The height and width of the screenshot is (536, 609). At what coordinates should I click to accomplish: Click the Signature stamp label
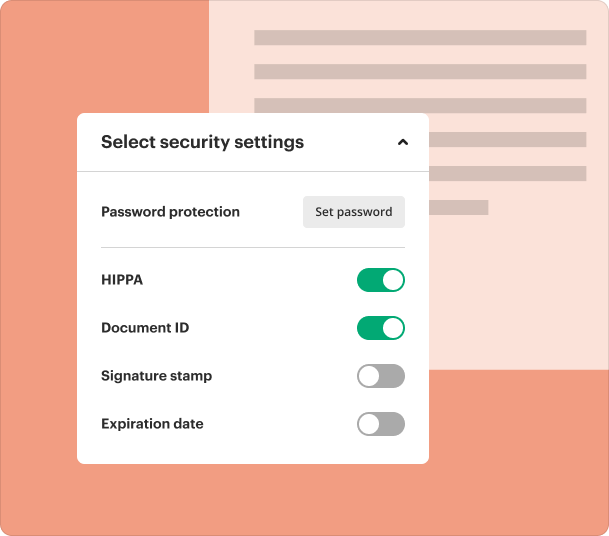(x=156, y=376)
